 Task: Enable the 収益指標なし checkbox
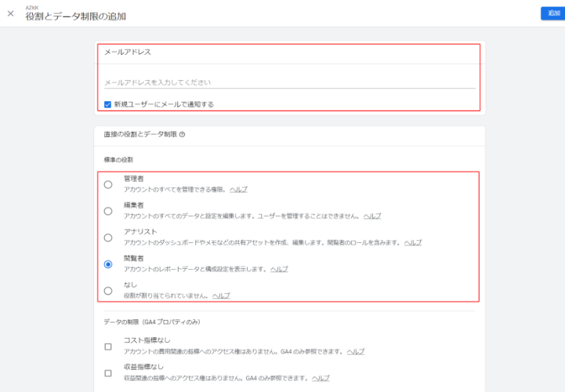coord(108,373)
